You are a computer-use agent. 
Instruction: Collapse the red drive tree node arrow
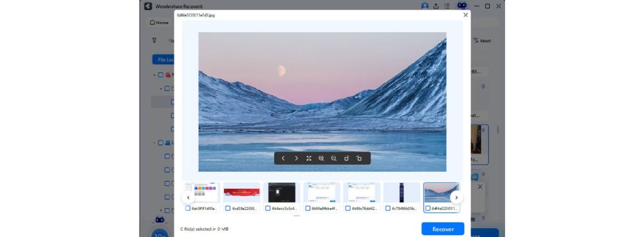(155, 75)
